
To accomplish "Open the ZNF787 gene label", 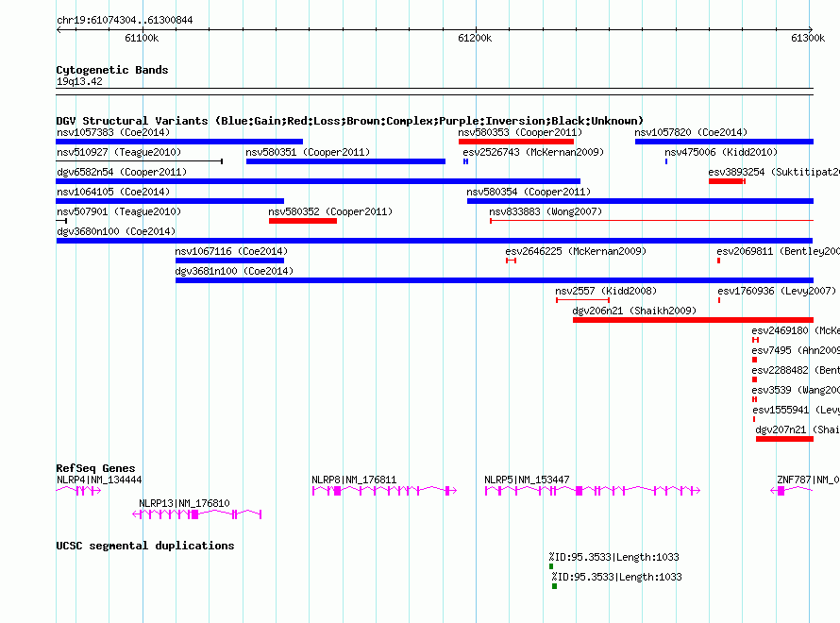I will (x=808, y=480).
